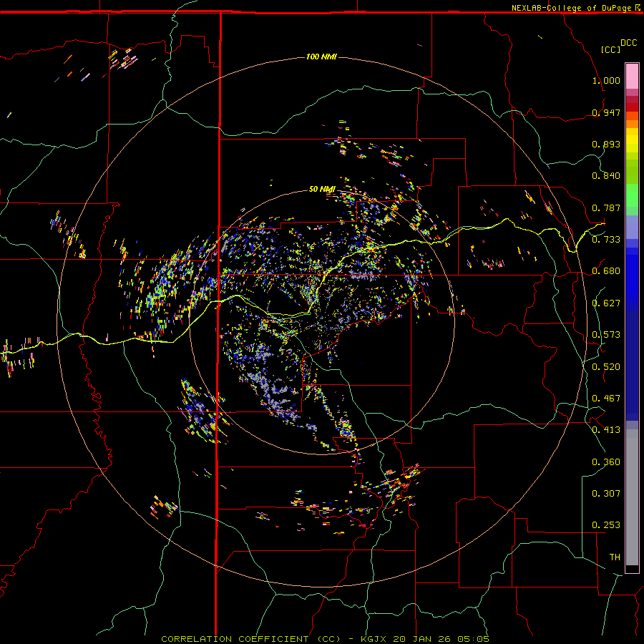
Task: Click the 0.520 scale value
Action: pyautogui.click(x=606, y=366)
